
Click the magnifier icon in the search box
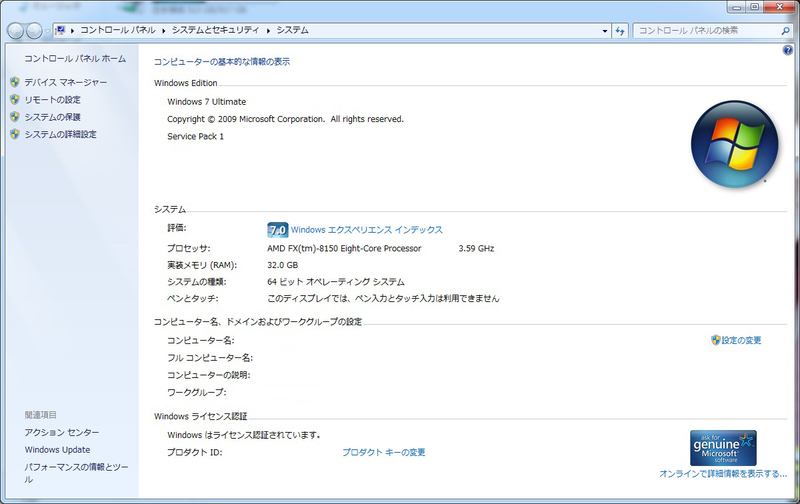[x=785, y=31]
